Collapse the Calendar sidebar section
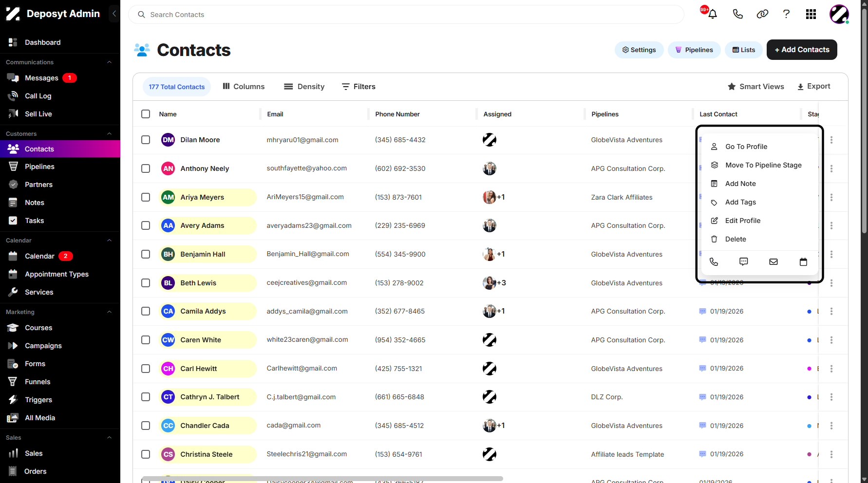This screenshot has width=868, height=483. 109,241
